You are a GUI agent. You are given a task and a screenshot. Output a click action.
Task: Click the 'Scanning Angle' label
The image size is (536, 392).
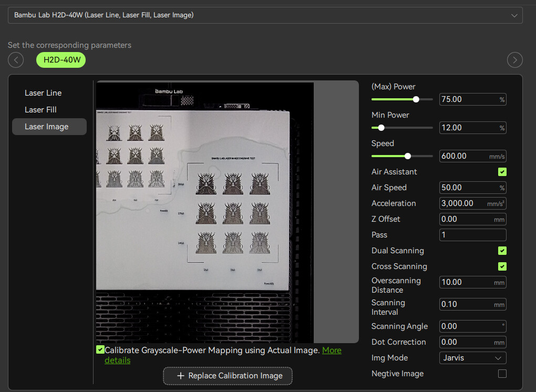(x=399, y=326)
